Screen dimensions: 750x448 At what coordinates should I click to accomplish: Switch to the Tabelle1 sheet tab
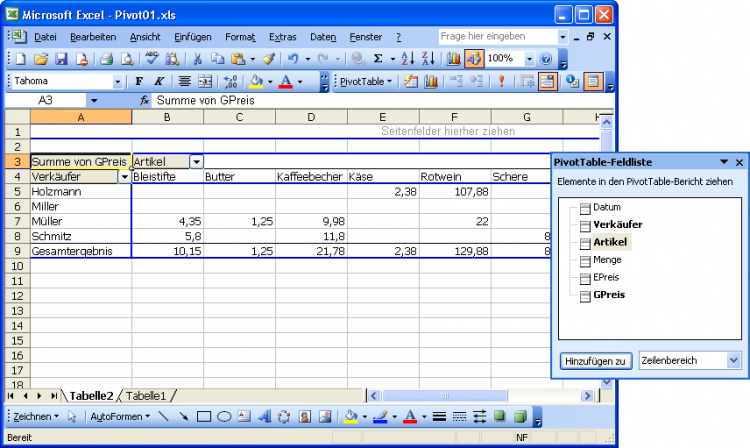coord(146,396)
